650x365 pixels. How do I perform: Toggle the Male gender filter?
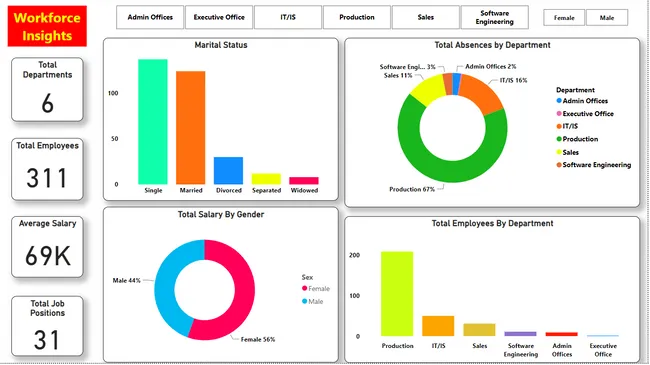607,18
